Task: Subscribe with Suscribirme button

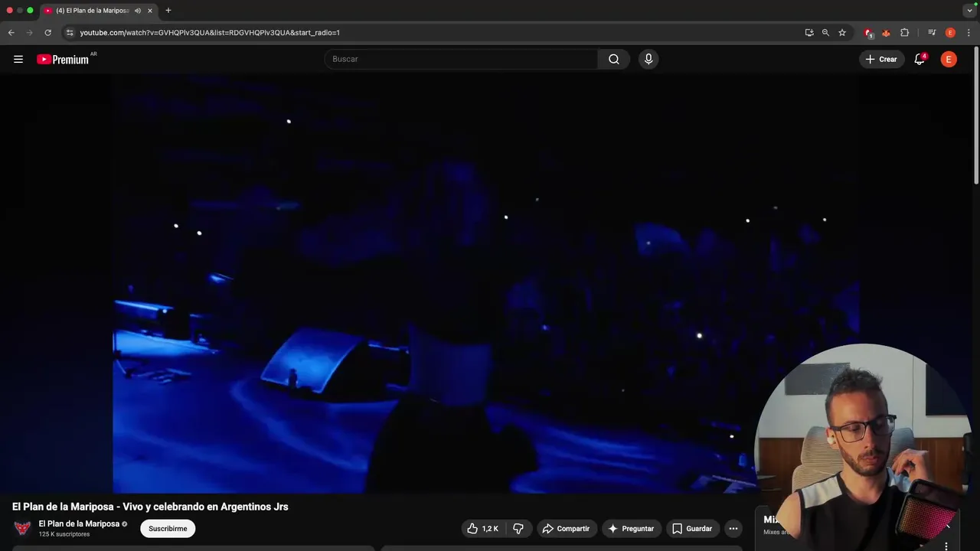Action: [168, 529]
